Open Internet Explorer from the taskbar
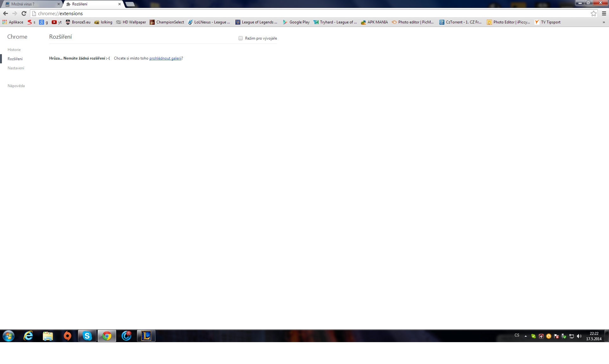This screenshot has height=364, width=609. coord(28,336)
